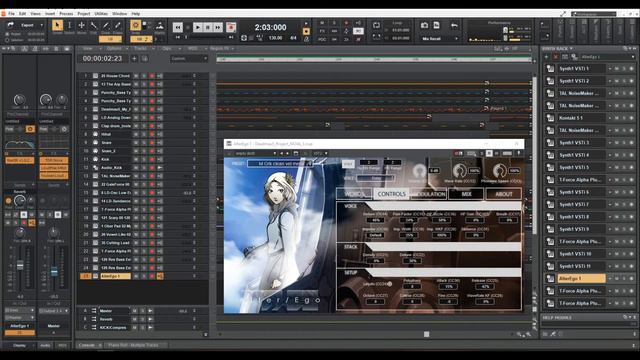Click the Edit tool icon
640x360 pixels.
point(93,26)
